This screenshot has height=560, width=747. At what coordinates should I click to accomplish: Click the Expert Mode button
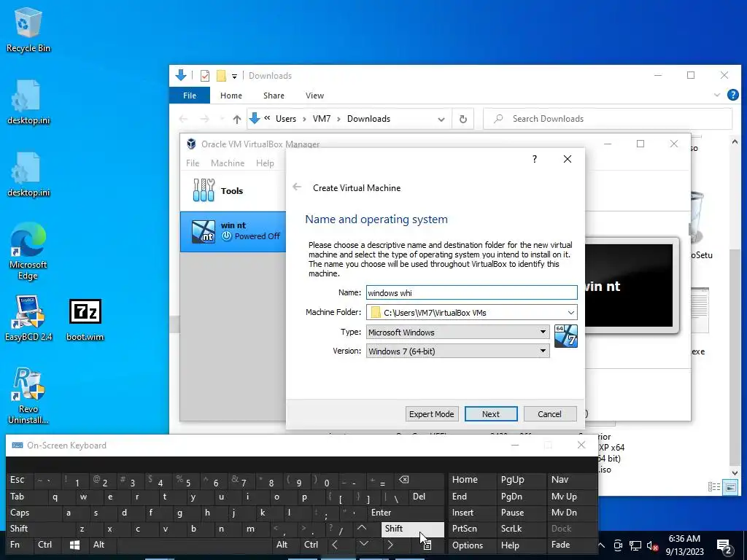click(x=432, y=414)
